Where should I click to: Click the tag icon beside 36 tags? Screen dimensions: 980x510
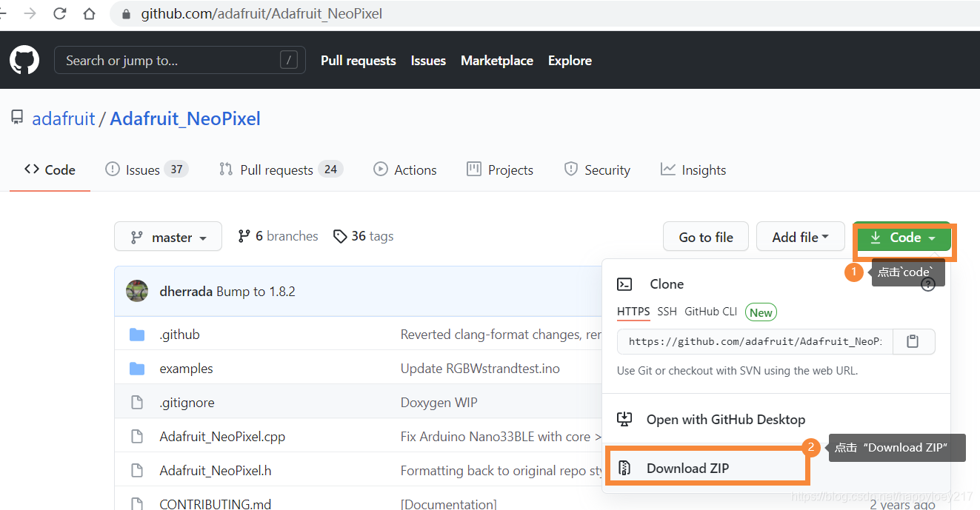click(x=340, y=236)
